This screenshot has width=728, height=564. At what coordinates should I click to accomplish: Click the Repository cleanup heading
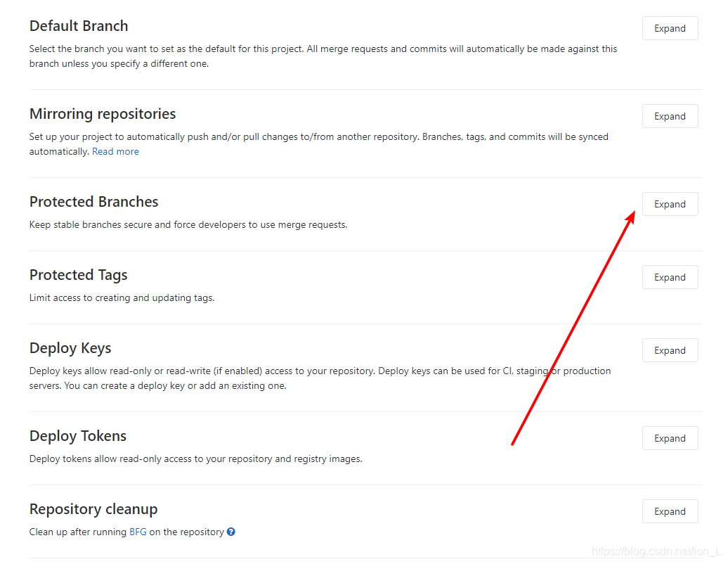click(x=93, y=509)
